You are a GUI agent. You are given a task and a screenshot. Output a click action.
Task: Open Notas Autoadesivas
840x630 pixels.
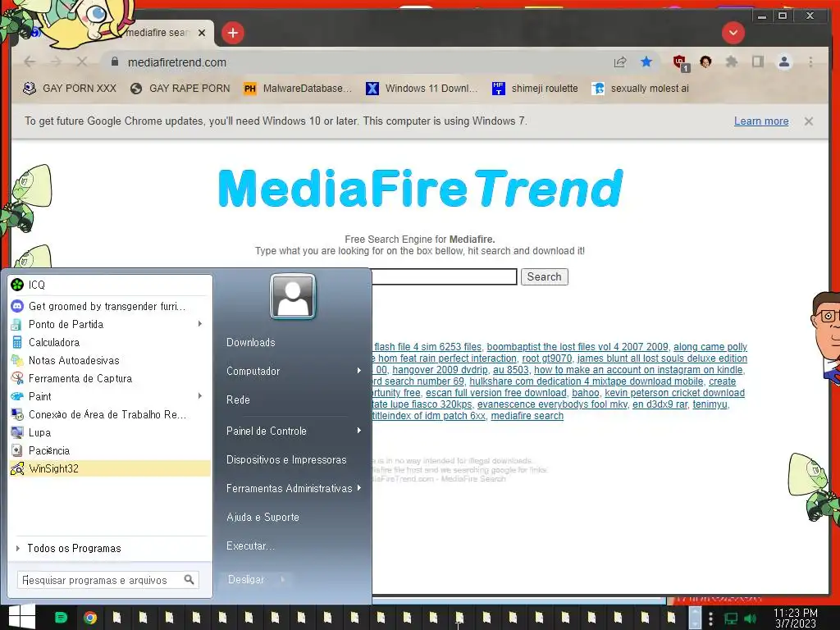coord(110,360)
